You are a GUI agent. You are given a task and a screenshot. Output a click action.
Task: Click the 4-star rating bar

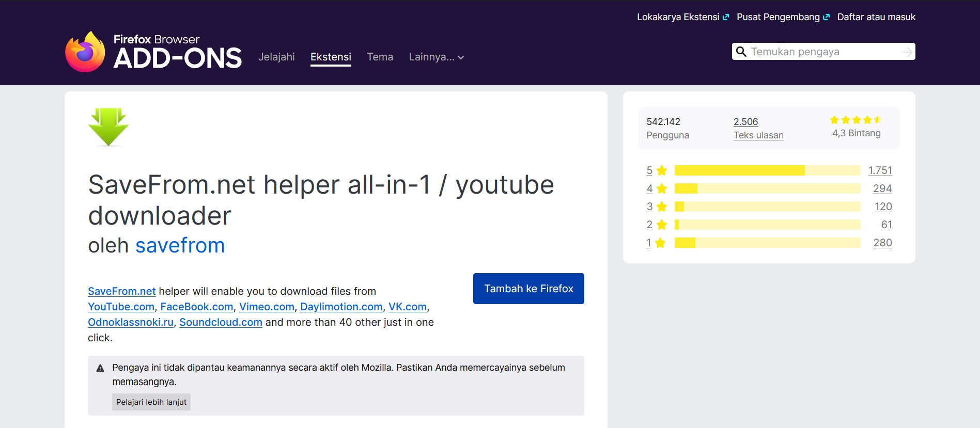coord(767,188)
